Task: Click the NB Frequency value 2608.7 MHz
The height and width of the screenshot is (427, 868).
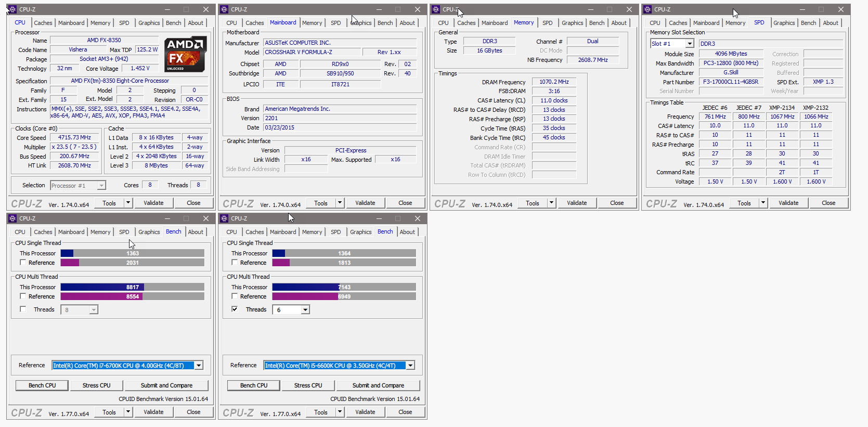Action: coord(593,60)
